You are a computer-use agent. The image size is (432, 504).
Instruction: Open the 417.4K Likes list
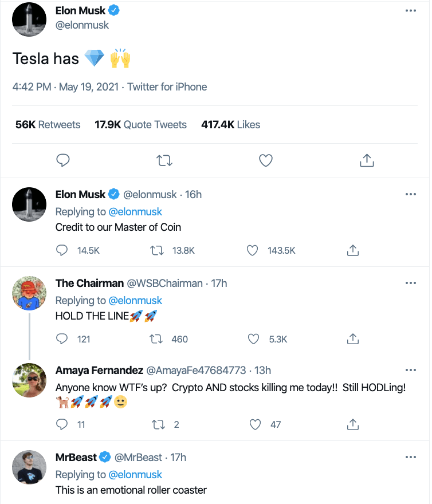click(230, 124)
